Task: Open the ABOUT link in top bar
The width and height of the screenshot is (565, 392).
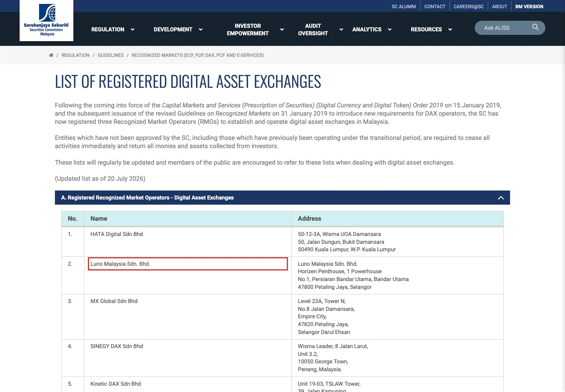Action: point(499,7)
